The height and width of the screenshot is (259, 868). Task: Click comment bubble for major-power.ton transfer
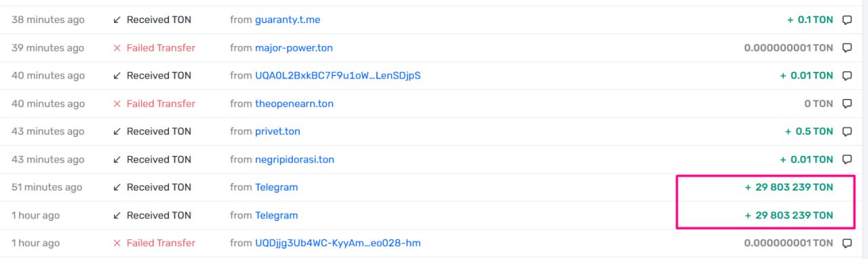(847, 48)
